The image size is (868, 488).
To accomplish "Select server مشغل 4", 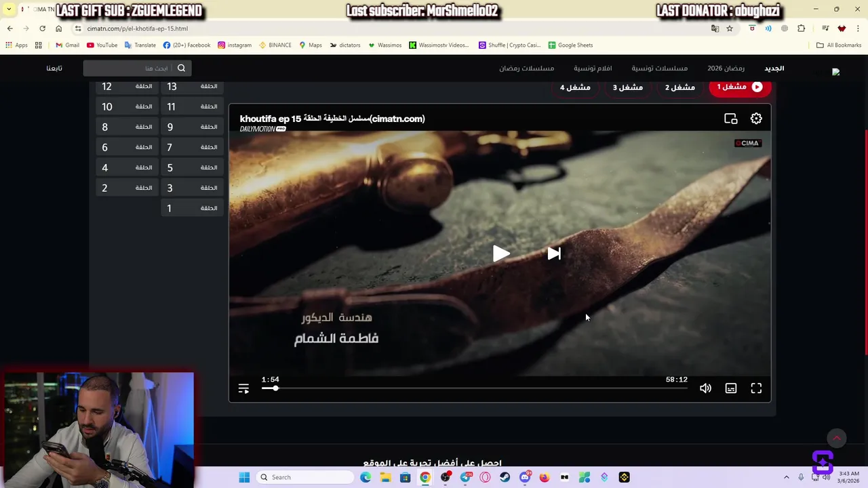I will click(x=575, y=87).
